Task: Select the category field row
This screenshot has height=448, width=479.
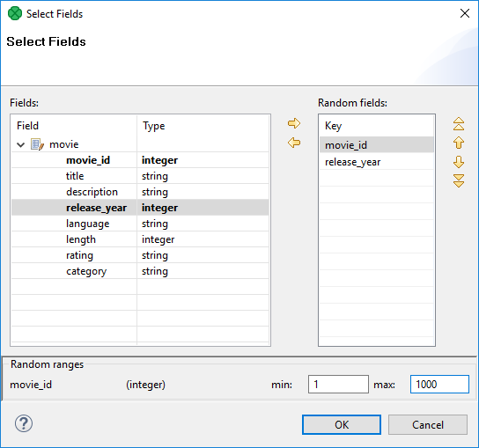Action: (x=140, y=271)
